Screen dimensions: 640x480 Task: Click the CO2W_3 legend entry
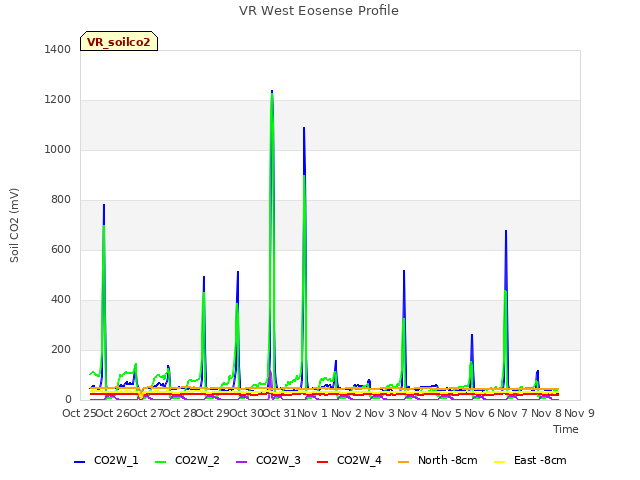(x=268, y=460)
